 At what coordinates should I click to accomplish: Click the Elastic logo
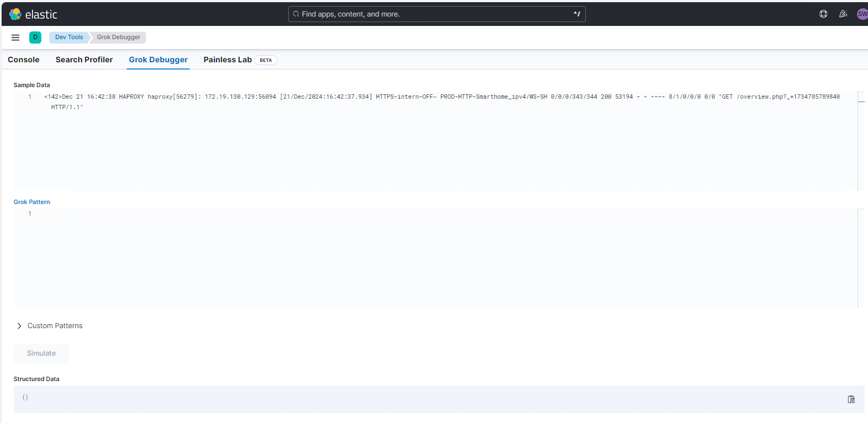tap(33, 14)
